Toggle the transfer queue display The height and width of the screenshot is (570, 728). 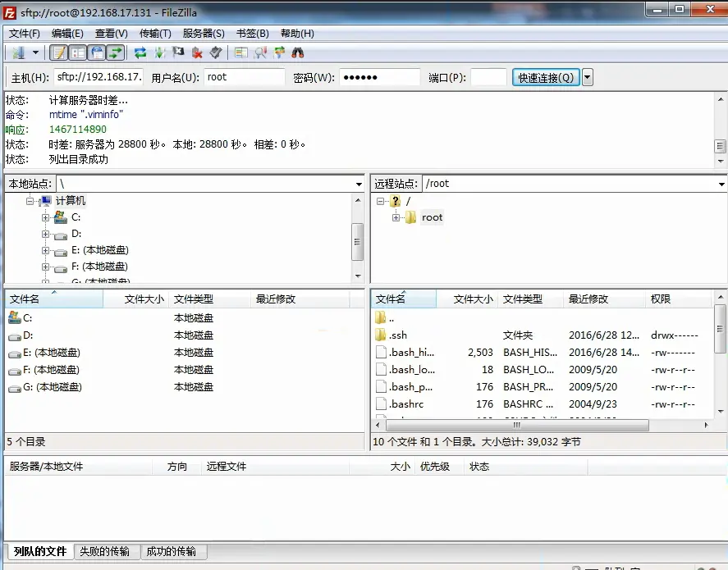116,52
